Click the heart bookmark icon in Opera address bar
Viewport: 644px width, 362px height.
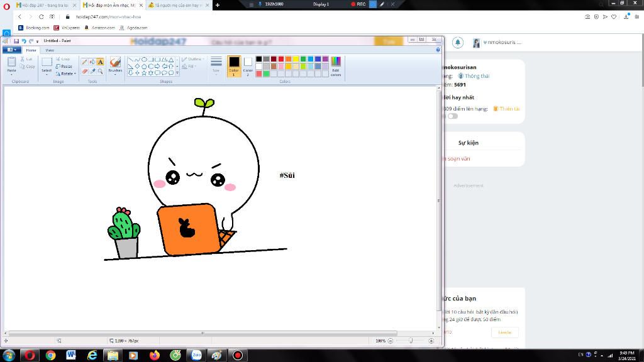614,17
